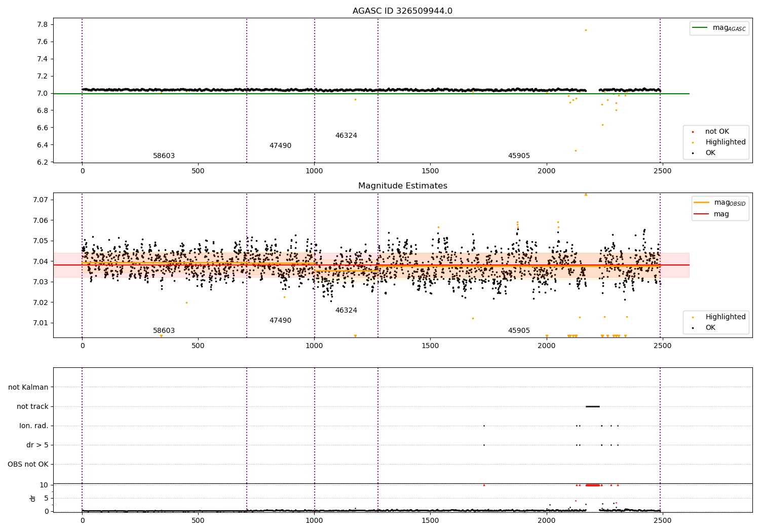760x532 pixels.
Task: Click OBSID label 46324 in Magnitude Estimates plot
Action: tap(346, 311)
